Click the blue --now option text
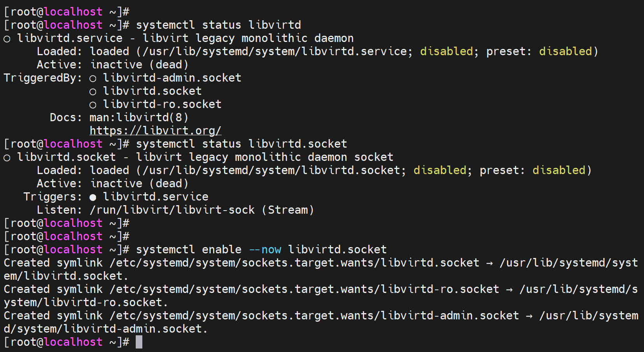Image resolution: width=644 pixels, height=352 pixels. [x=265, y=249]
